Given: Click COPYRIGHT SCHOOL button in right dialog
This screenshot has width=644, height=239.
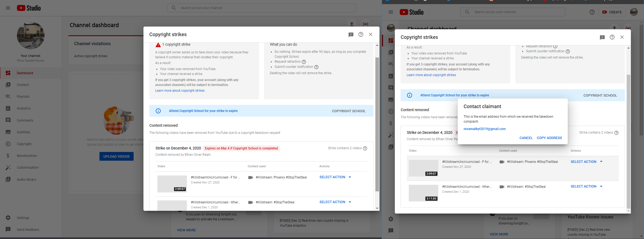Looking at the screenshot, I should click(600, 96).
